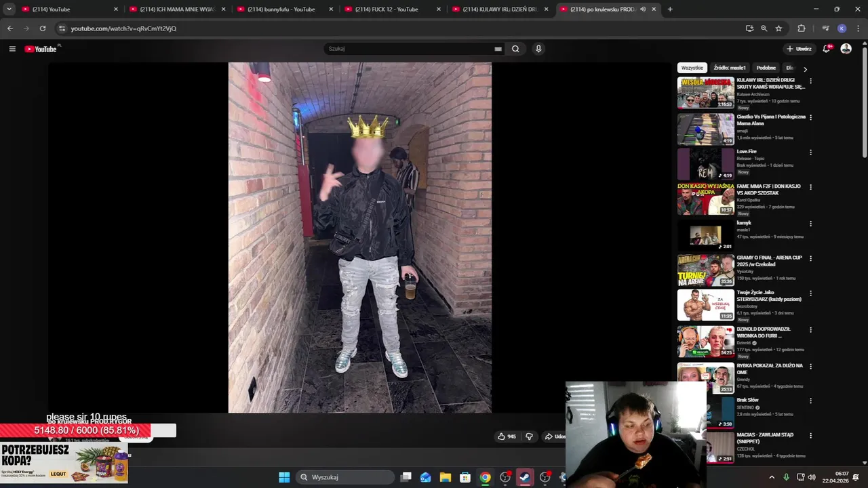This screenshot has height=488, width=868.
Task: Like the video with thumbs-up button
Action: tap(507, 436)
